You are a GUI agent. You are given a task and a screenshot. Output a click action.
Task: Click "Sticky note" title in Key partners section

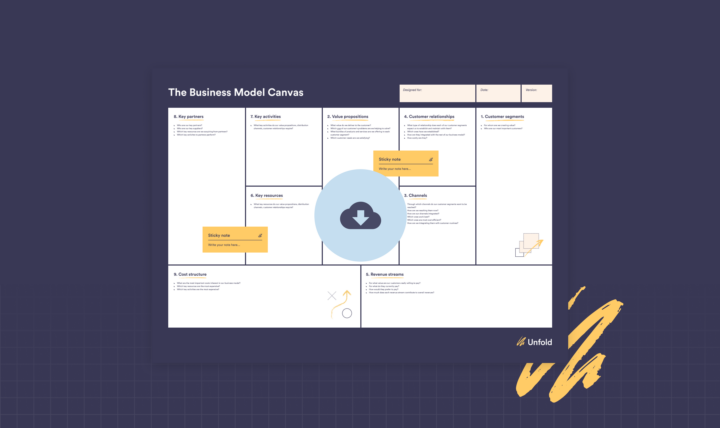[x=219, y=236]
